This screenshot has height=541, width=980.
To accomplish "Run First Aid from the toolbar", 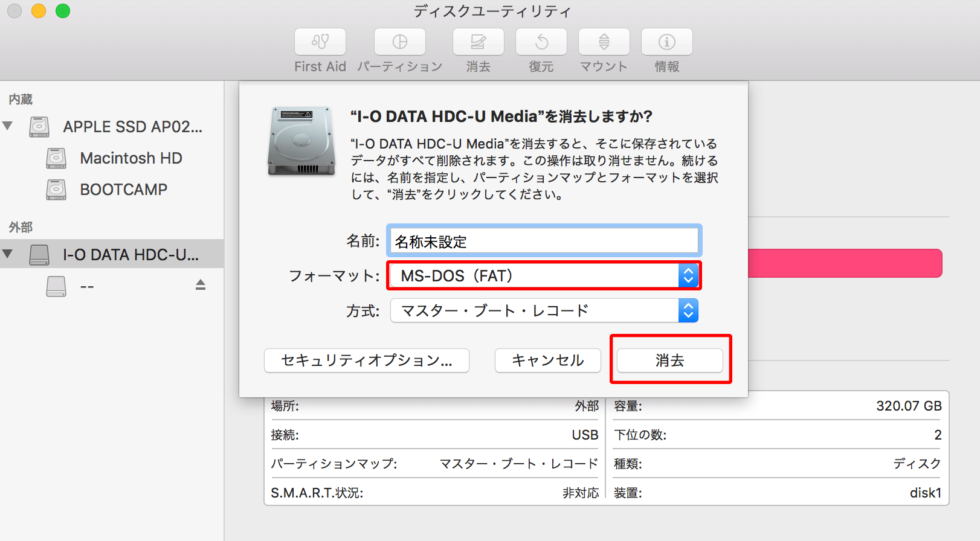I will pos(320,42).
